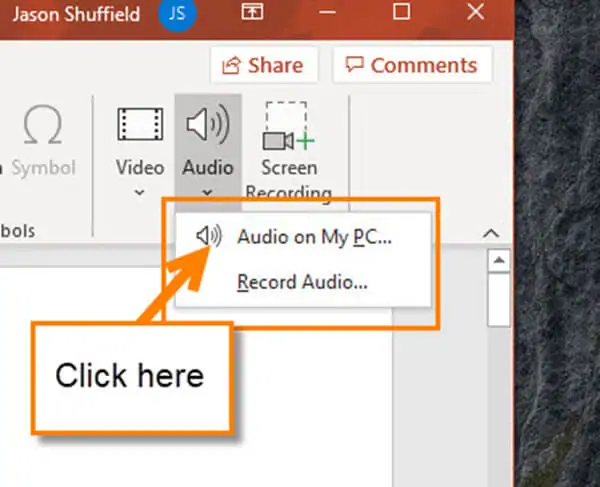The height and width of the screenshot is (487, 600).
Task: Open Ribbon Display Options icon
Action: (x=252, y=11)
